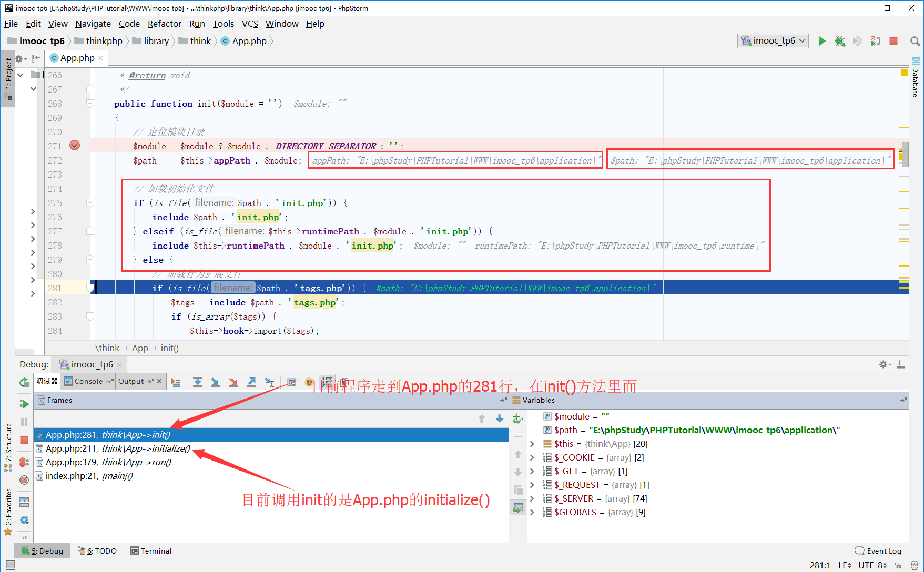Switch to the Console debug tab

pos(88,382)
